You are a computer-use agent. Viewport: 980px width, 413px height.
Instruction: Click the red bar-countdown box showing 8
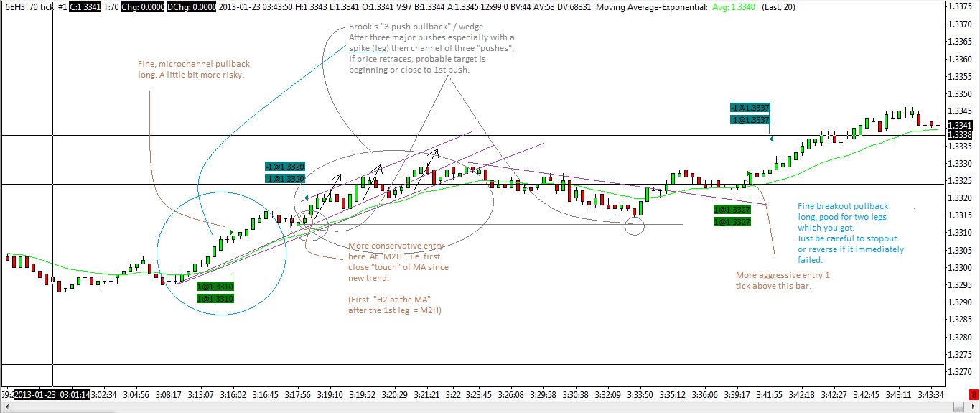974,394
